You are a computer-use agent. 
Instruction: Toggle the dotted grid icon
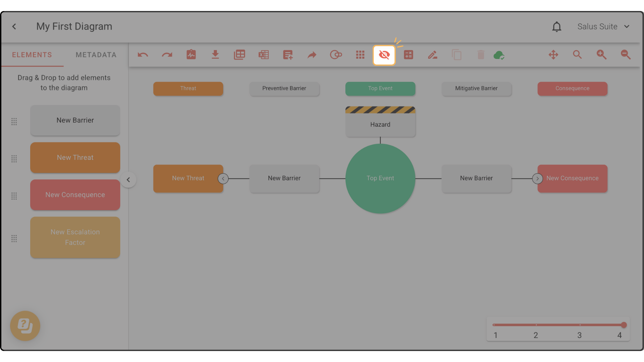(360, 55)
